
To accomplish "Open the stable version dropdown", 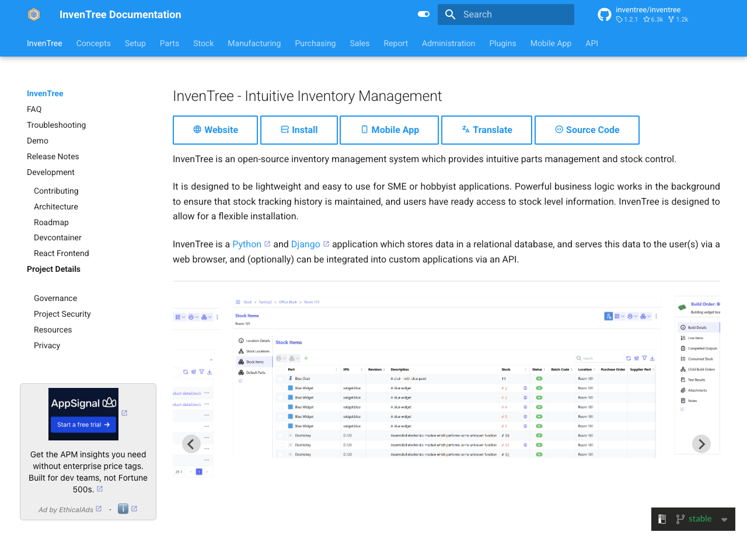I will (x=724, y=519).
